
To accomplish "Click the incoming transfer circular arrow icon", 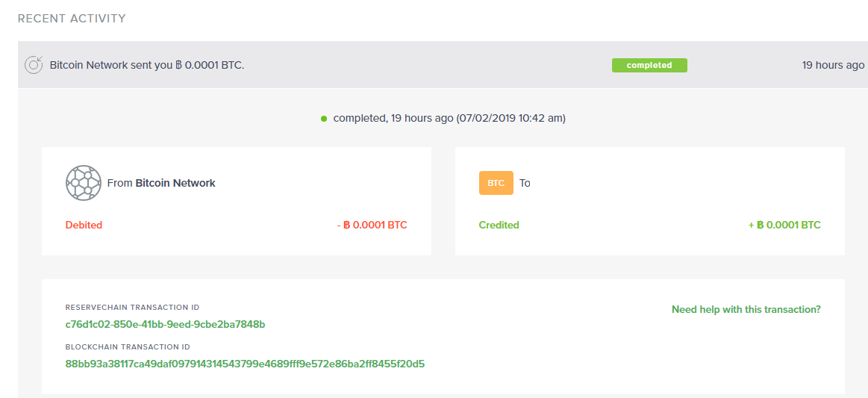I will pos(34,65).
